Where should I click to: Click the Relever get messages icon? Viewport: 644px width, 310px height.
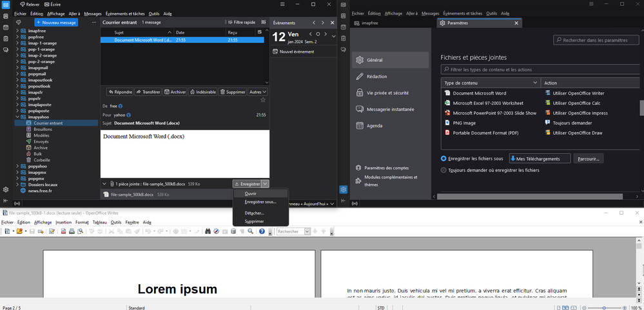[23, 5]
